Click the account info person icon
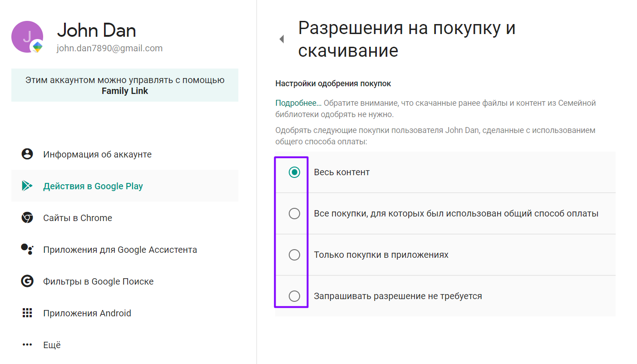This screenshot has height=364, width=637. 27,154
